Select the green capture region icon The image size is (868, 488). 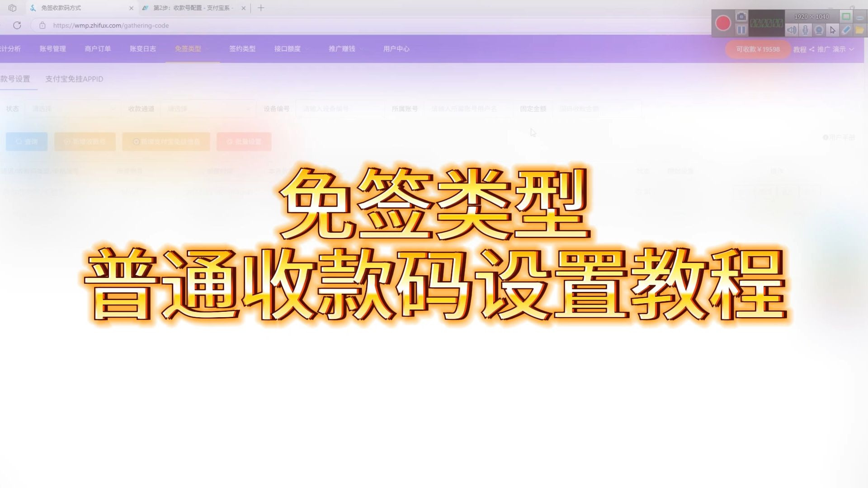coord(846,17)
